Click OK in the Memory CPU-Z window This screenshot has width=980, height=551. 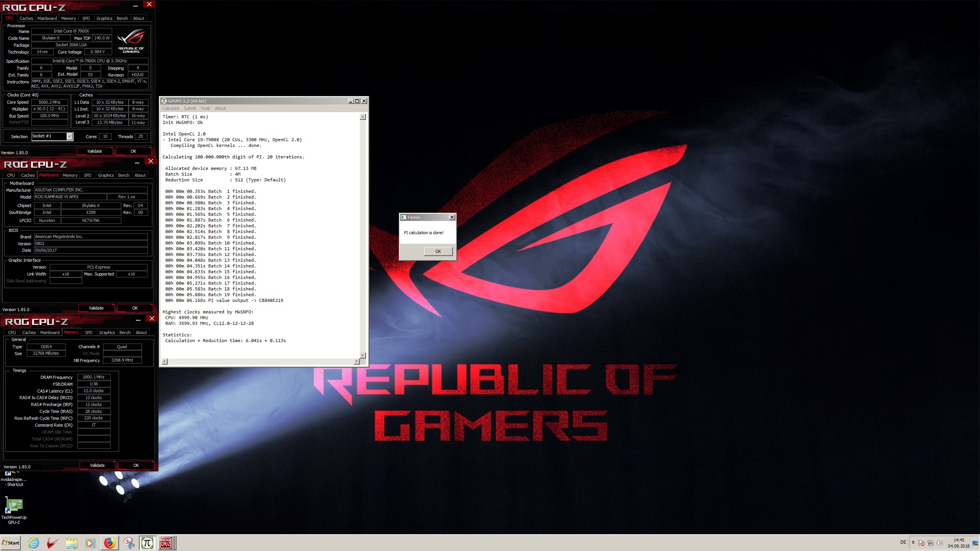coord(136,465)
